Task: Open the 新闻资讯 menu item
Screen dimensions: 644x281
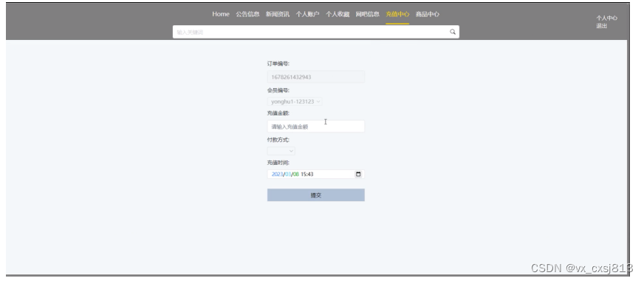Action: click(278, 14)
